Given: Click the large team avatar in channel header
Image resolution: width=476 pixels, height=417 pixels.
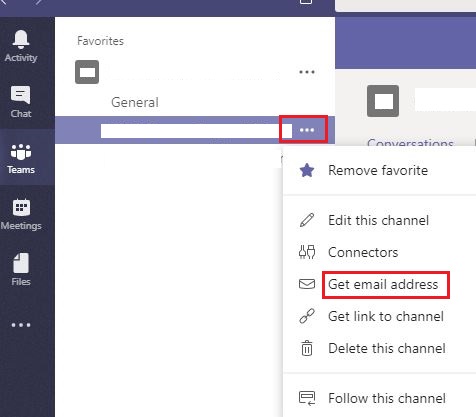Looking at the screenshot, I should 383,101.
